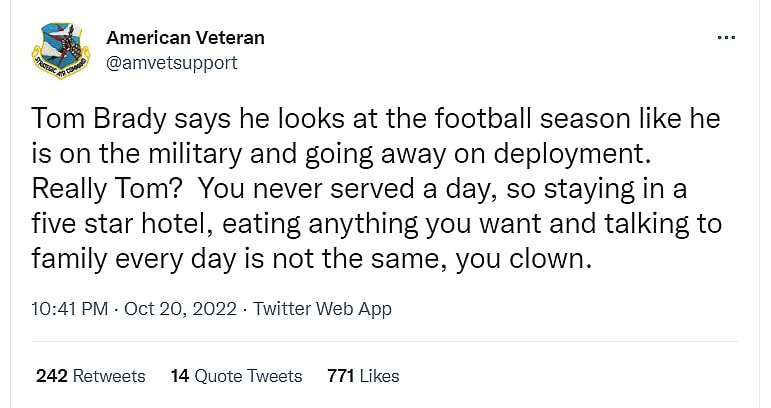The height and width of the screenshot is (408, 771).
Task: Click the 10:41 PM timestamp
Action: tap(70, 309)
